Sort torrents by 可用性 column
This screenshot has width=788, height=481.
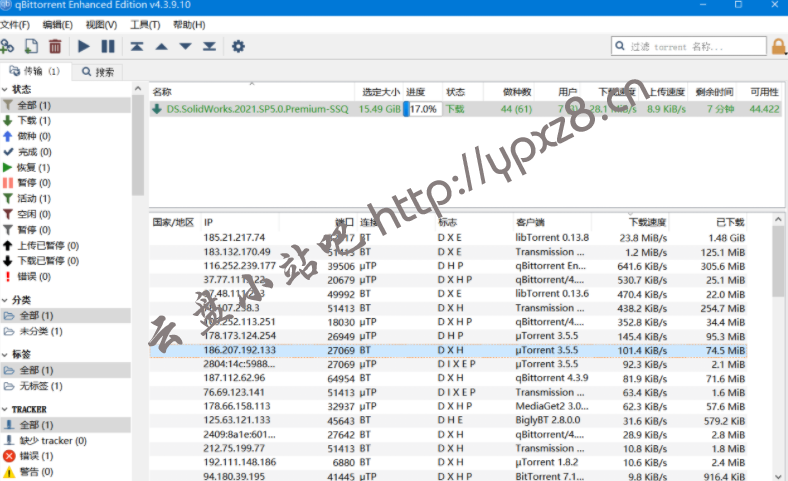pos(761,92)
